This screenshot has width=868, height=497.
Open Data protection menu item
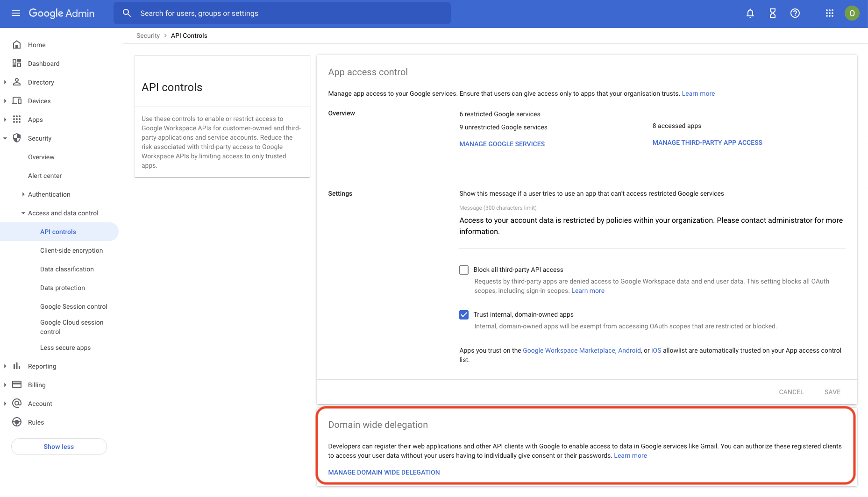click(x=63, y=288)
